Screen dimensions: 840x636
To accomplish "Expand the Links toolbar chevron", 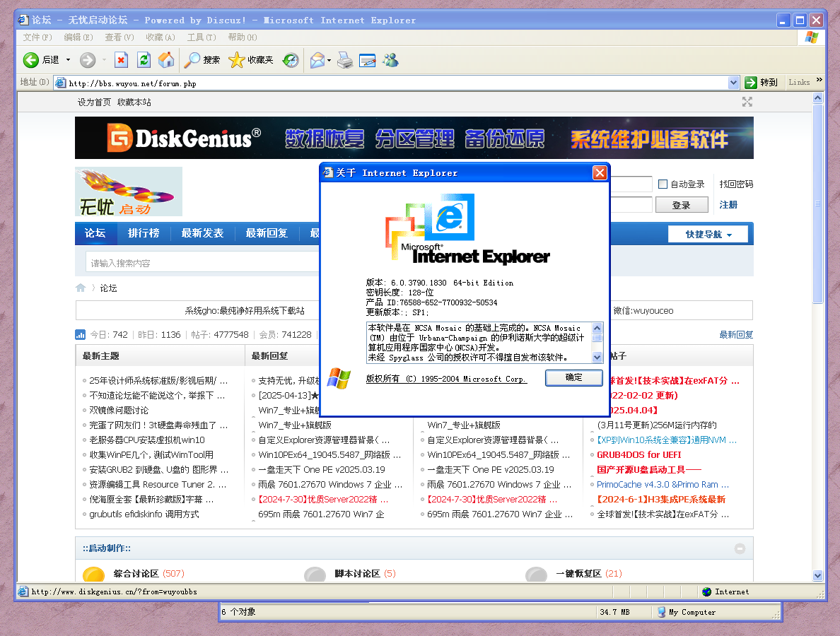I will point(819,80).
